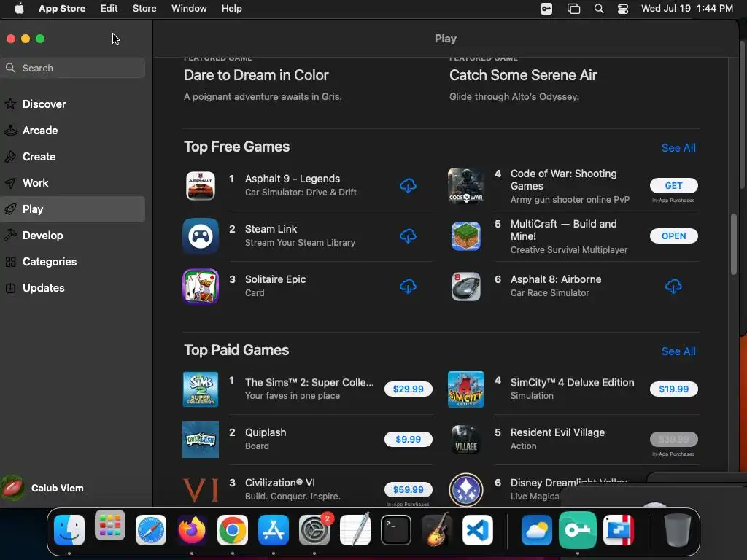The height and width of the screenshot is (560, 747).
Task: Click GET for Code of War
Action: point(673,186)
